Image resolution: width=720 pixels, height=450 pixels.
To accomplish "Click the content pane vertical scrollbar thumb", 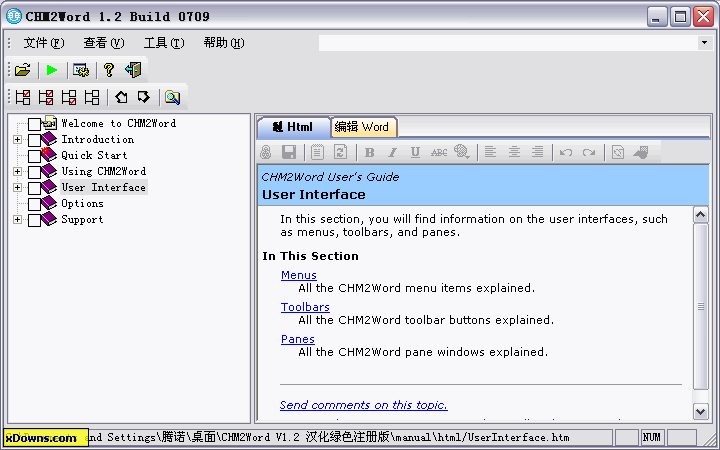I will (700, 306).
